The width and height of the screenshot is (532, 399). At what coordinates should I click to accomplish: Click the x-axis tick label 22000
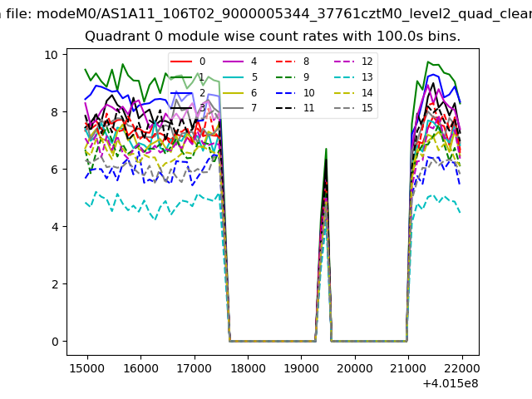462,368
